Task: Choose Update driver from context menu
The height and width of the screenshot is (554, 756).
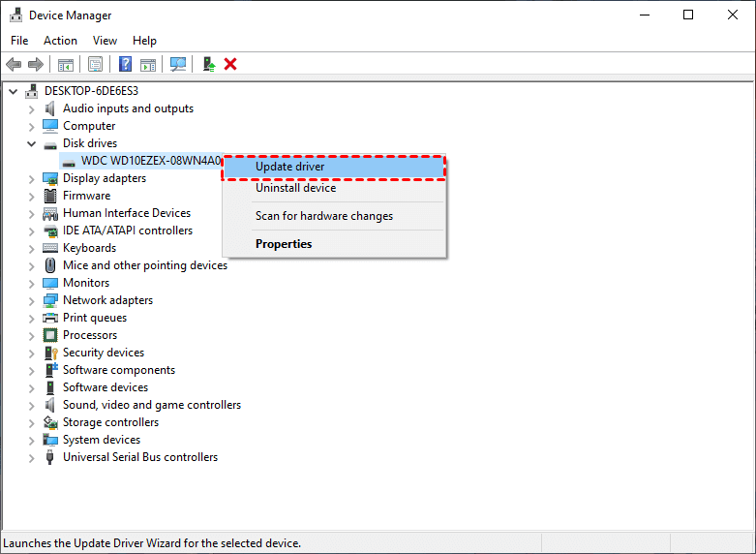Action: coord(334,167)
